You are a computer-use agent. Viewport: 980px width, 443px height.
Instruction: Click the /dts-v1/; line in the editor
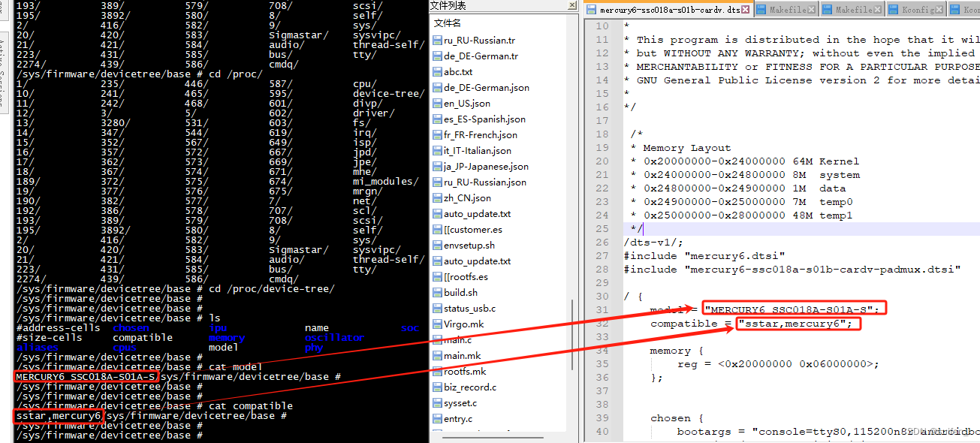pyautogui.click(x=653, y=243)
